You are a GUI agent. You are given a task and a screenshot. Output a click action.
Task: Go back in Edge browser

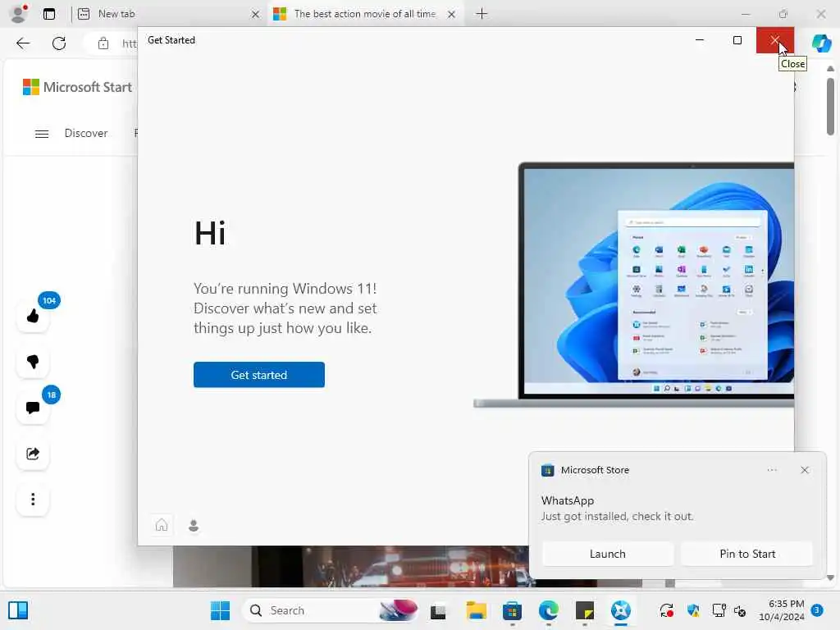pyautogui.click(x=23, y=43)
